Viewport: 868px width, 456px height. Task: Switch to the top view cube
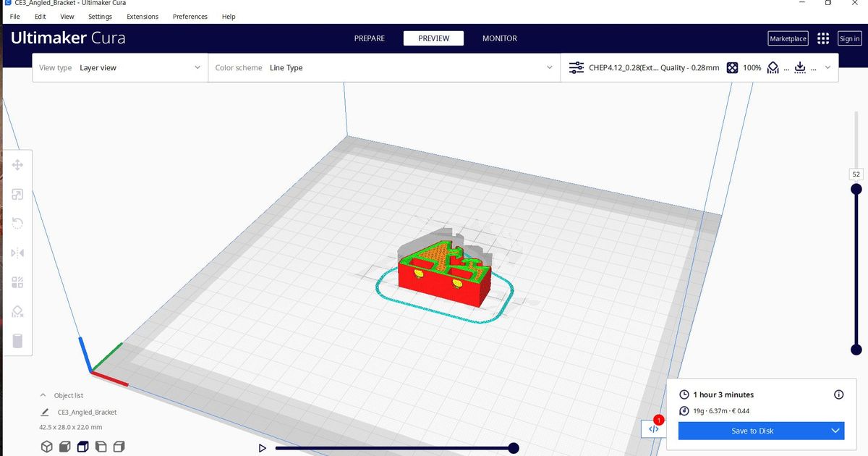(82, 447)
